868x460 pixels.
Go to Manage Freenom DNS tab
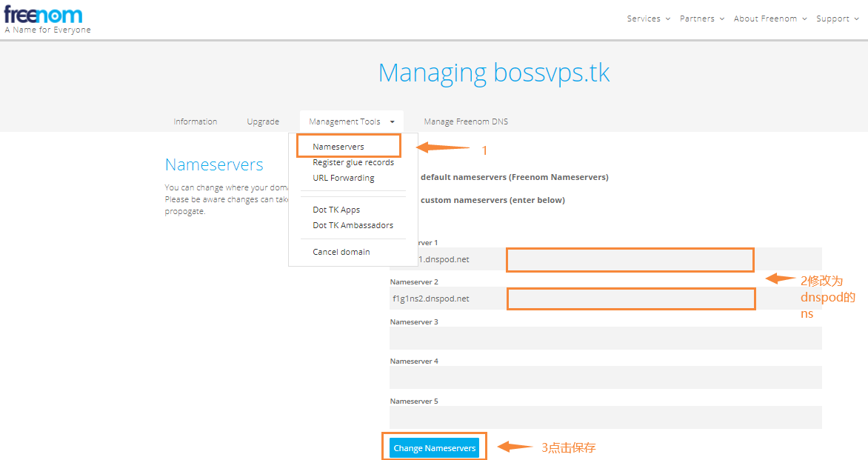point(466,121)
